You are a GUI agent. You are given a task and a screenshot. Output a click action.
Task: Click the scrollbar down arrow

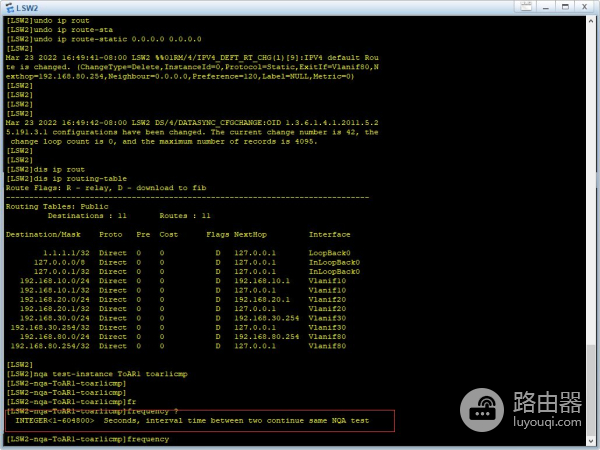click(592, 443)
